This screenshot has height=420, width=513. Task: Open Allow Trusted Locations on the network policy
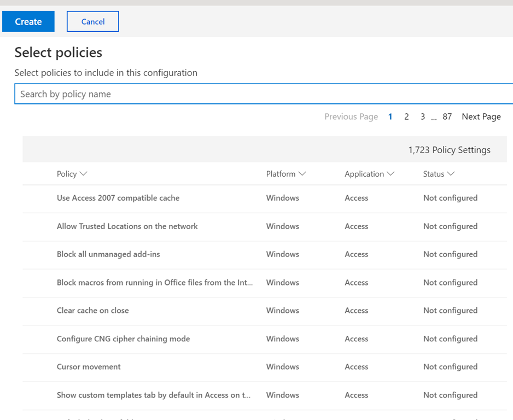click(x=127, y=226)
